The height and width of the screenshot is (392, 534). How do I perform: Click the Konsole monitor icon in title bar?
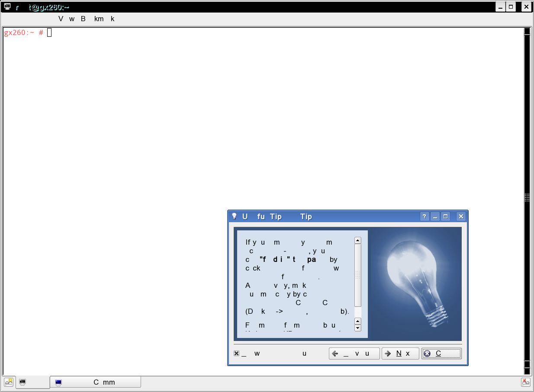coord(7,7)
